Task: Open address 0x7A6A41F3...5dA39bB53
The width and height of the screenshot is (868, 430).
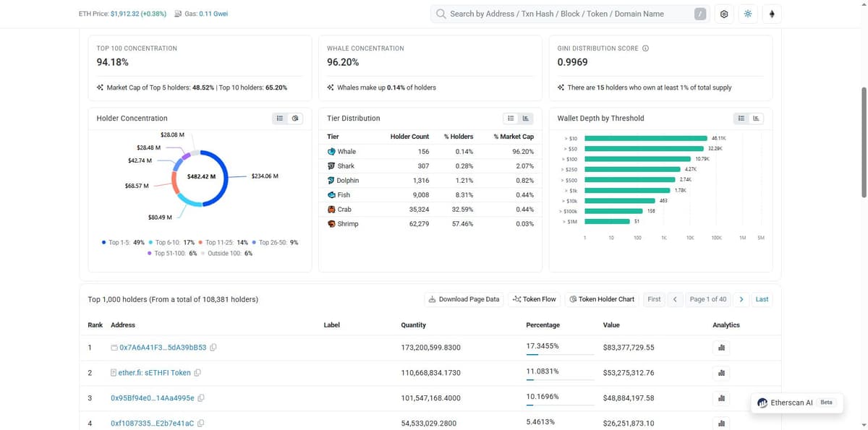Action: point(163,348)
